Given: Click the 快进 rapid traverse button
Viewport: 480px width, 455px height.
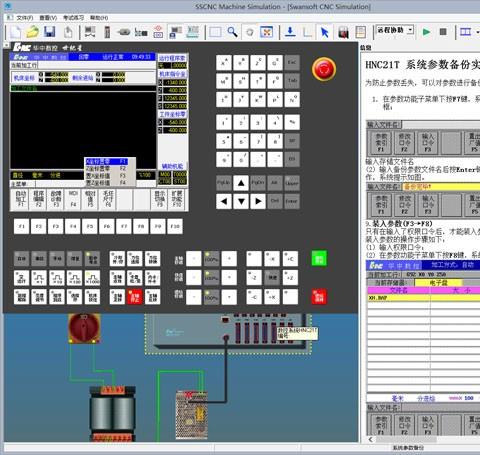Looking at the screenshot, I should (x=272, y=278).
